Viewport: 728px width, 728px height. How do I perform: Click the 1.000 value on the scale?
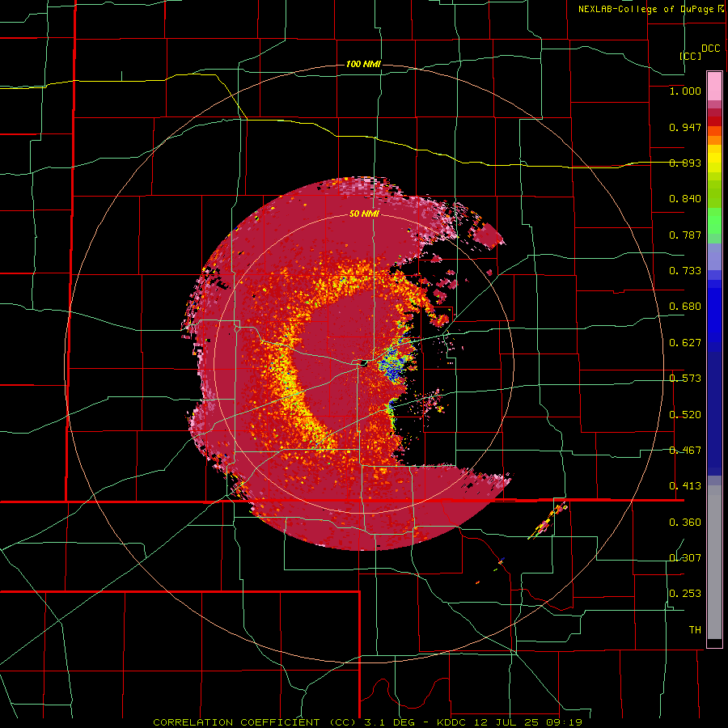(685, 91)
